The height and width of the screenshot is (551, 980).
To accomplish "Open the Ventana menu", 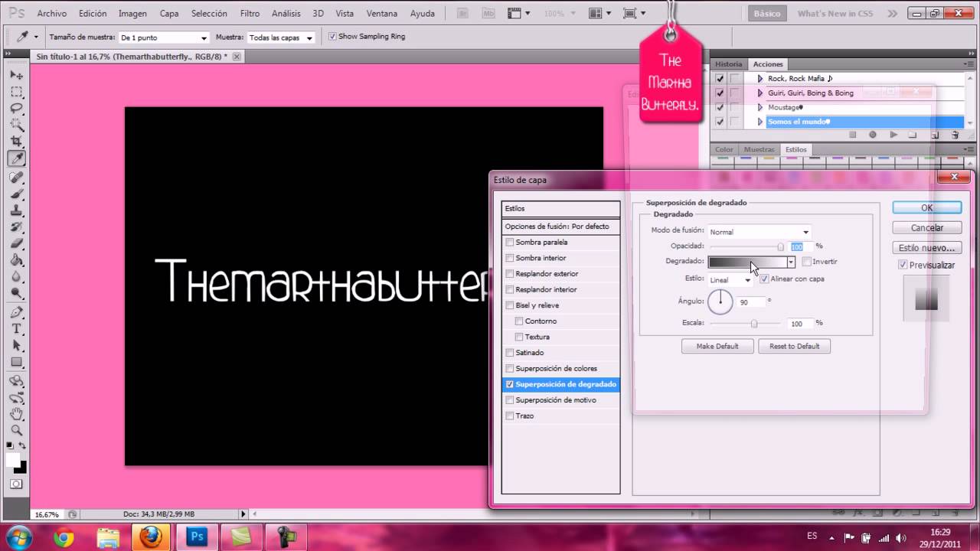I will tap(382, 13).
